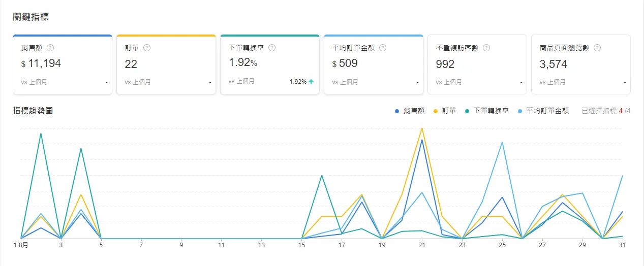Toggle the 訂單 legend series in chart
Image resolution: width=644 pixels, height=266 pixels.
[445, 111]
